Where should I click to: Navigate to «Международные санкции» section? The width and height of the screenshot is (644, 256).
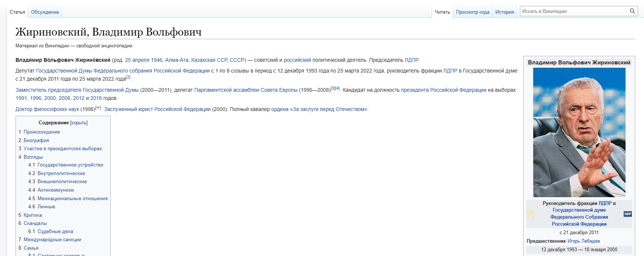click(52, 240)
